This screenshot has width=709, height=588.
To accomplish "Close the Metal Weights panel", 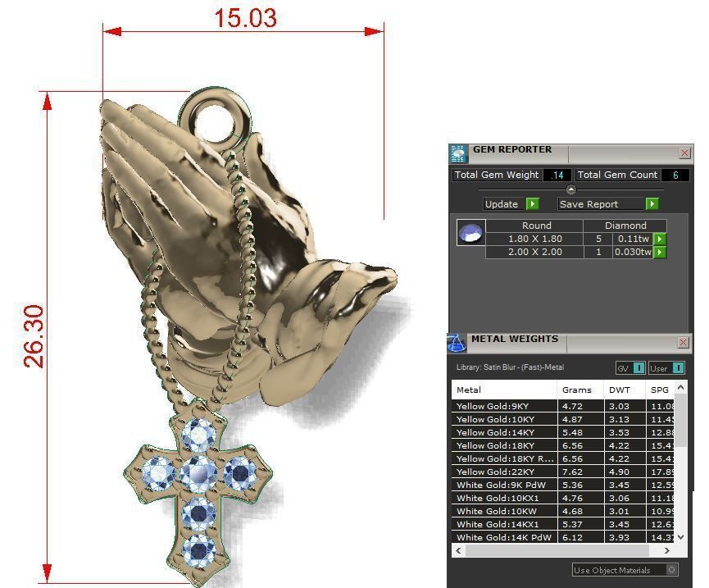I will point(683,343).
